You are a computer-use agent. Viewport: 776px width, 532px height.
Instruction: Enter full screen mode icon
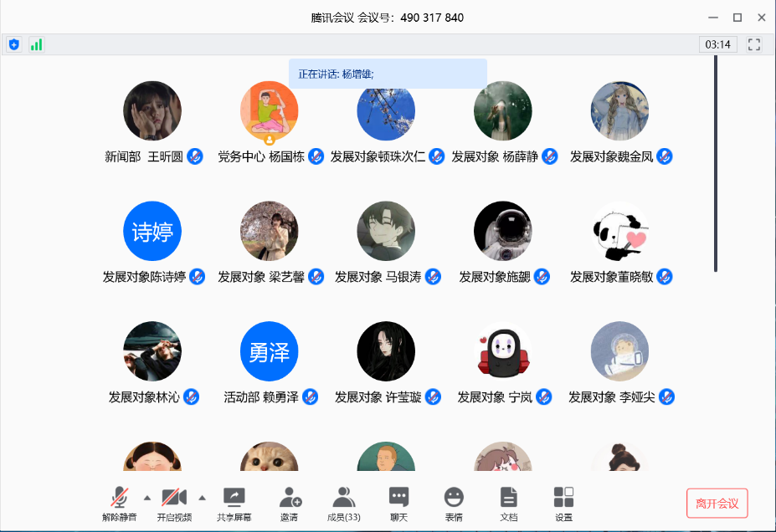[754, 44]
